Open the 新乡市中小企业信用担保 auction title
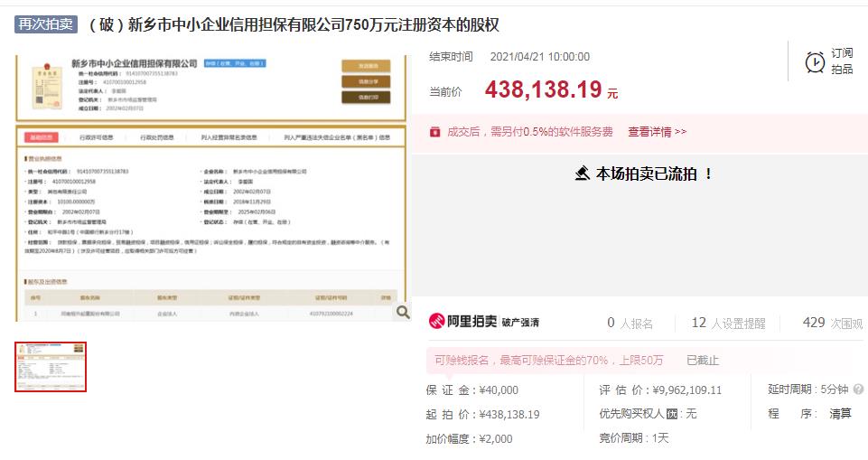Image resolution: width=868 pixels, height=460 pixels. [x=293, y=24]
